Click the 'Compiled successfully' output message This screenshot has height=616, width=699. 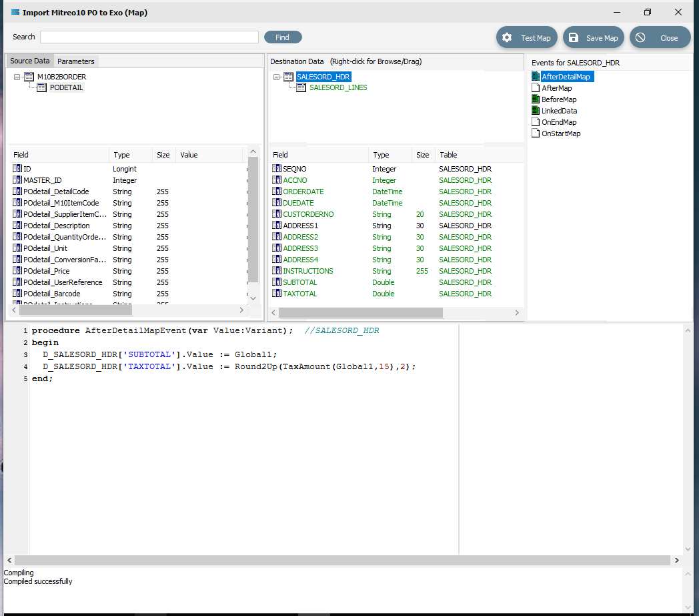point(38,581)
